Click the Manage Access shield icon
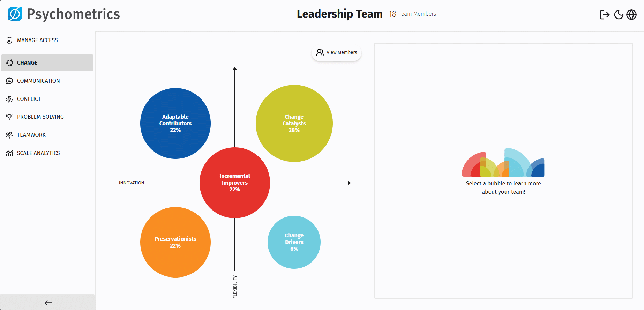Image resolution: width=644 pixels, height=310 pixels. (9, 40)
